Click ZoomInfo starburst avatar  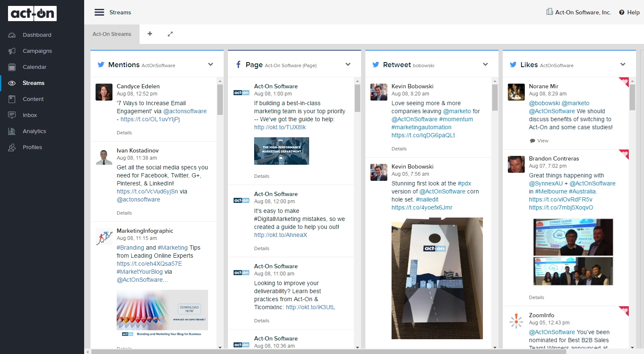coord(516,321)
